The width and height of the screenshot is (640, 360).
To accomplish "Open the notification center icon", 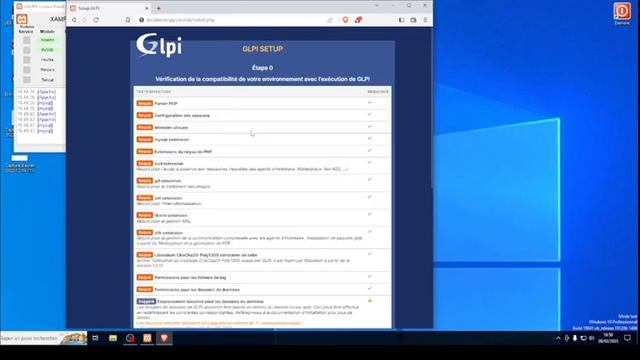I will click(627, 338).
